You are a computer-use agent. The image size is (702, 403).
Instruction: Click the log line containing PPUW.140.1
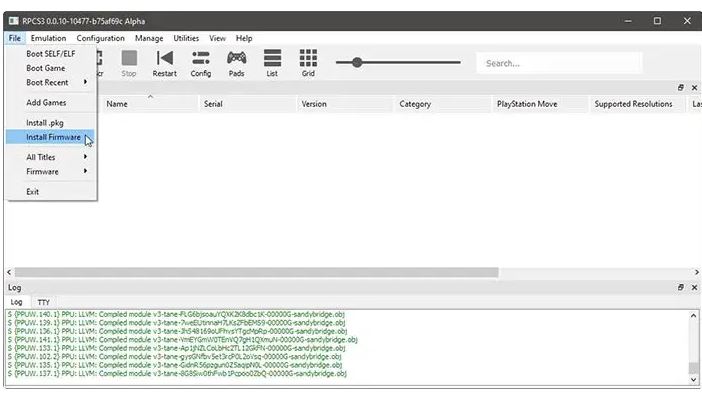(x=176, y=314)
